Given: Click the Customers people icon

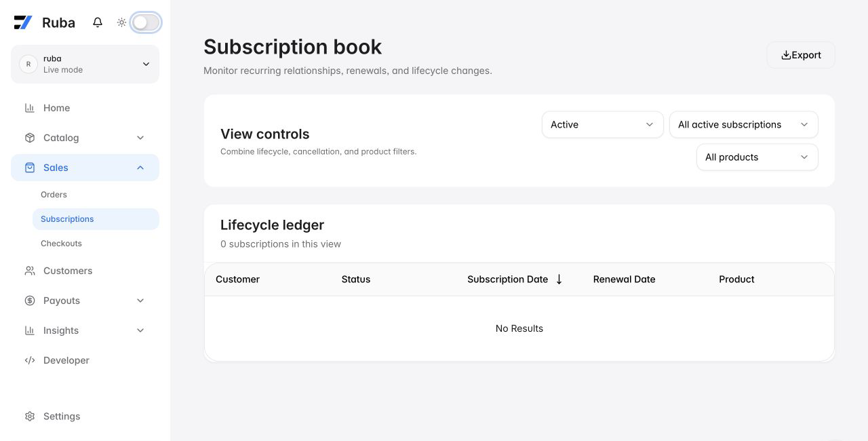Looking at the screenshot, I should click(x=30, y=271).
